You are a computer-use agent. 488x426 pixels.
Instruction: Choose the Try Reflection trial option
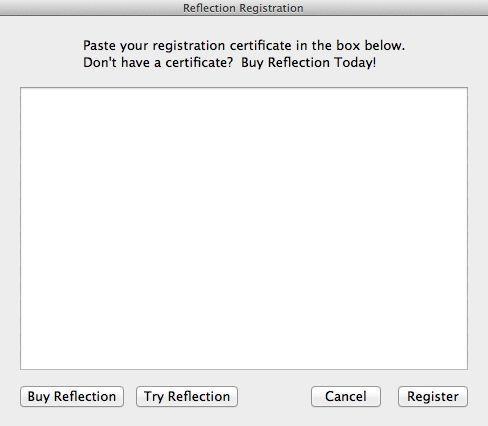pos(187,396)
